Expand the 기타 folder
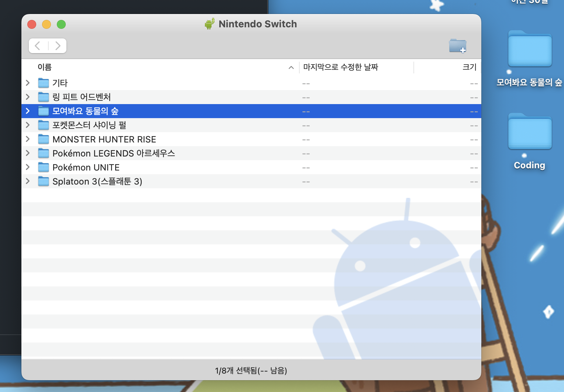This screenshot has width=564, height=392. (28, 83)
